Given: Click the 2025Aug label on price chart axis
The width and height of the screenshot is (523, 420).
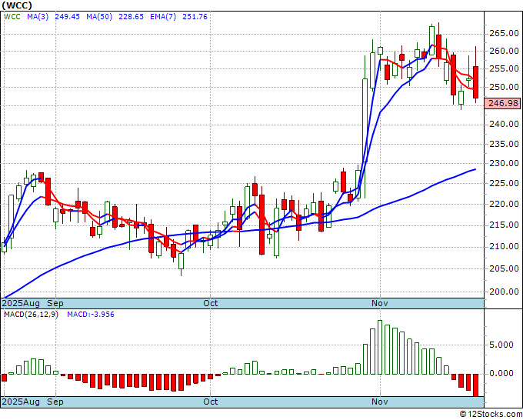Looking at the screenshot, I should [x=21, y=303].
